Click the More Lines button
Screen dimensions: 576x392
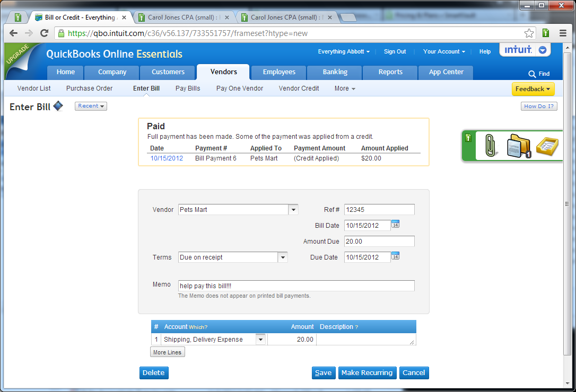click(x=167, y=352)
